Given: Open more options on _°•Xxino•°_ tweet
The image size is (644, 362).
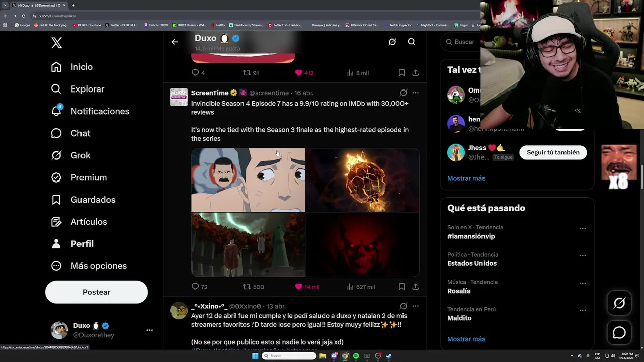Looking at the screenshot, I should 415,306.
